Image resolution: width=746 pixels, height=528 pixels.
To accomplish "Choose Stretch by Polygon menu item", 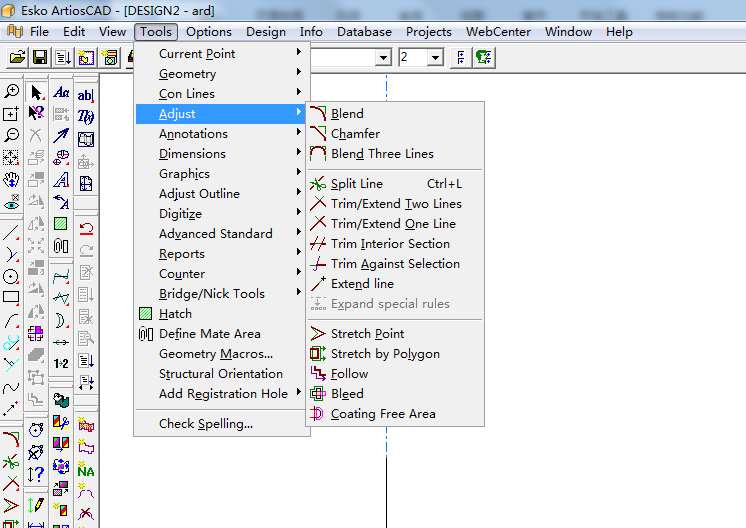I will [x=385, y=354].
